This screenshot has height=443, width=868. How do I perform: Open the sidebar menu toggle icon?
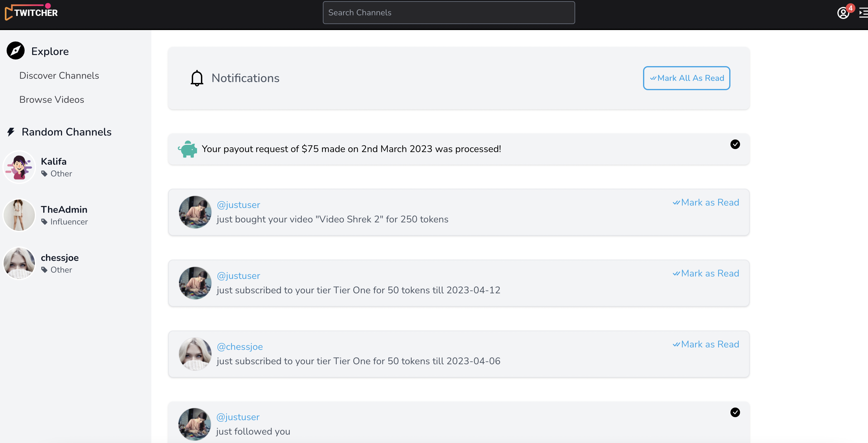click(863, 13)
